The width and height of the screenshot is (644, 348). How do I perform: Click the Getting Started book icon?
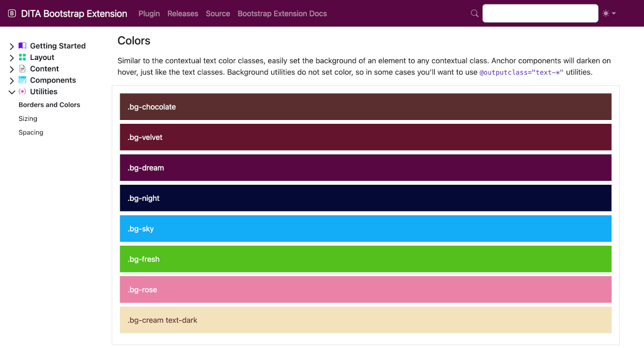pyautogui.click(x=22, y=46)
